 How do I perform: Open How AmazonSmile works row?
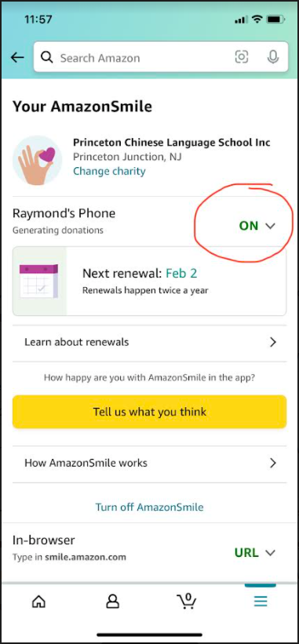149,464
